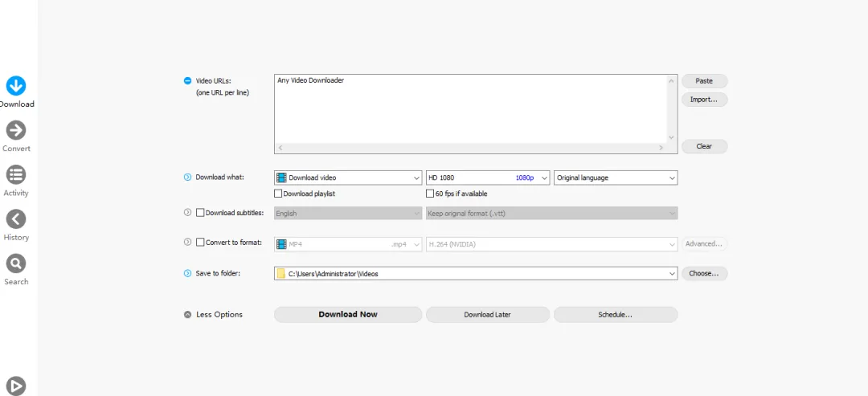Collapse the Video URLs section icon
868x396 pixels.
pyautogui.click(x=187, y=81)
